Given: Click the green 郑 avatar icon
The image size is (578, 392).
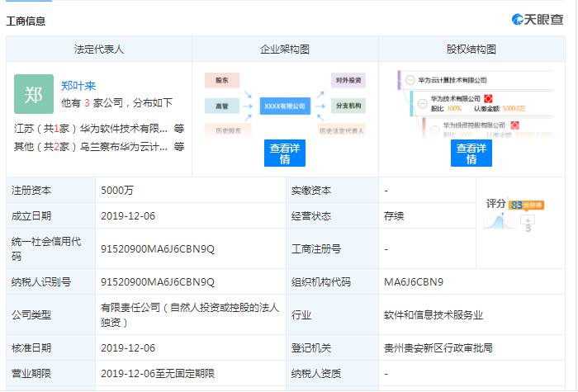Looking at the screenshot, I should (34, 94).
